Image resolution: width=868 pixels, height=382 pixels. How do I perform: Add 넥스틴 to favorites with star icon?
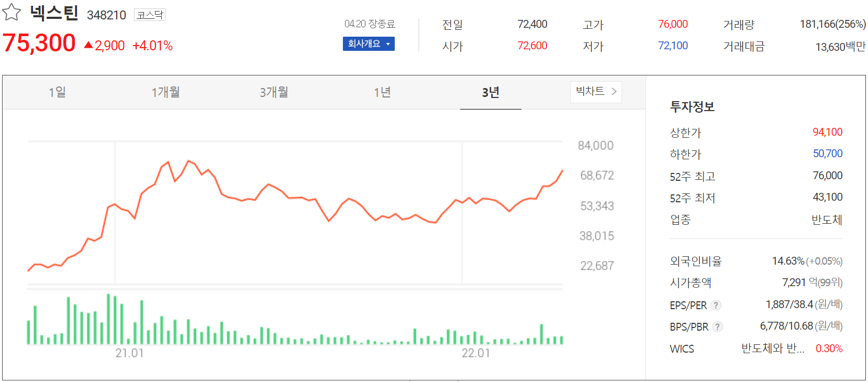[x=12, y=13]
